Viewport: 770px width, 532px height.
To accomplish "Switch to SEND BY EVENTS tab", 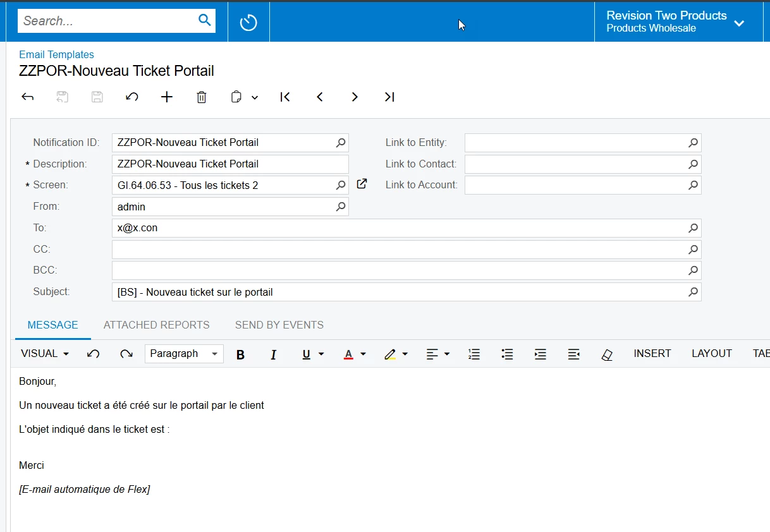I will tap(279, 325).
